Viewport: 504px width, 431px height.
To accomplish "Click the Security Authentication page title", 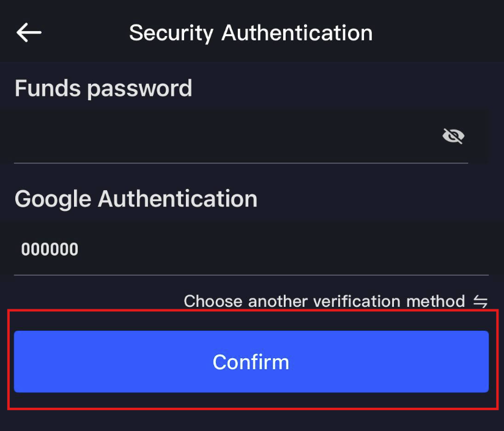I will (x=251, y=32).
